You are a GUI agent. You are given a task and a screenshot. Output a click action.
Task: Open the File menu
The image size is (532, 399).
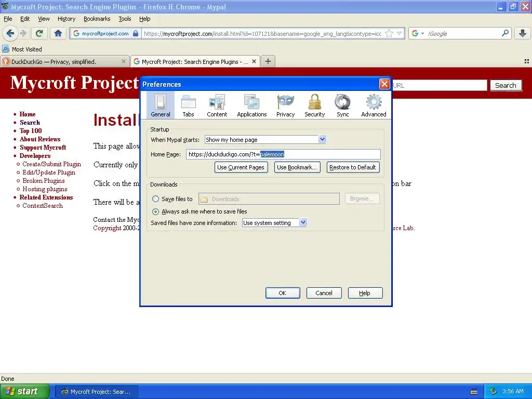[8, 19]
